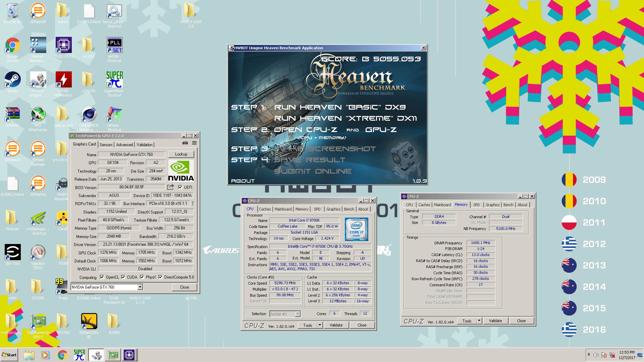Click the volume icon in system tray
The width and height of the screenshot is (644, 362).
596,355
